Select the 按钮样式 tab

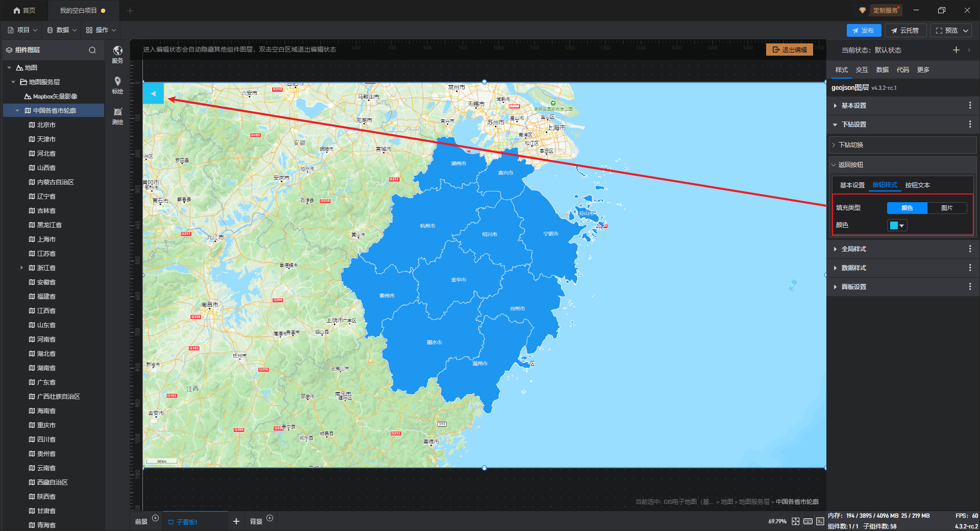coord(885,185)
